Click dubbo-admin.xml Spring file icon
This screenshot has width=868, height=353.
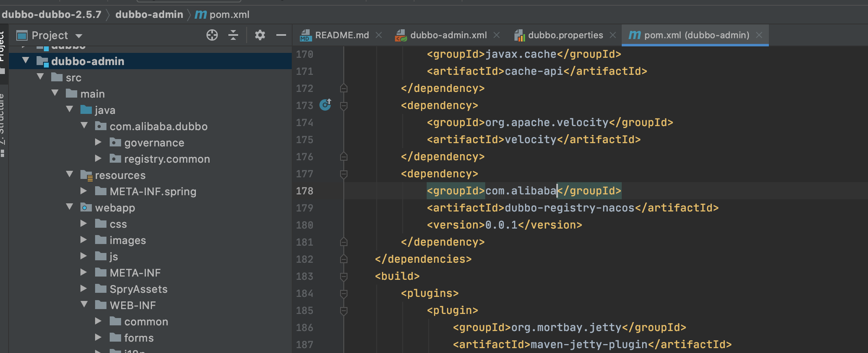pos(401,35)
